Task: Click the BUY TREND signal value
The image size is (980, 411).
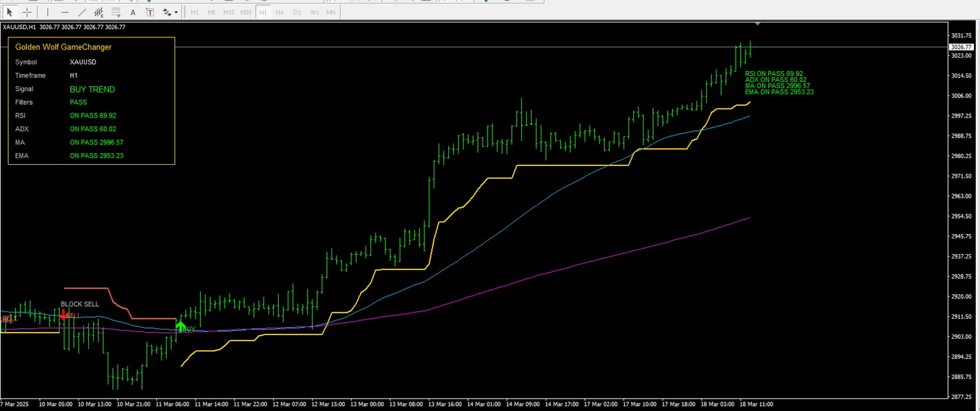Action: (92, 89)
